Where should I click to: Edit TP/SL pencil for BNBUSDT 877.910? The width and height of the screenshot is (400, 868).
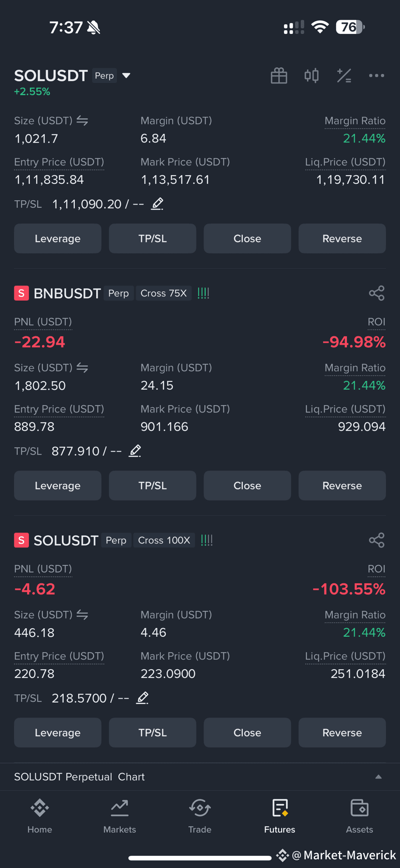135,451
